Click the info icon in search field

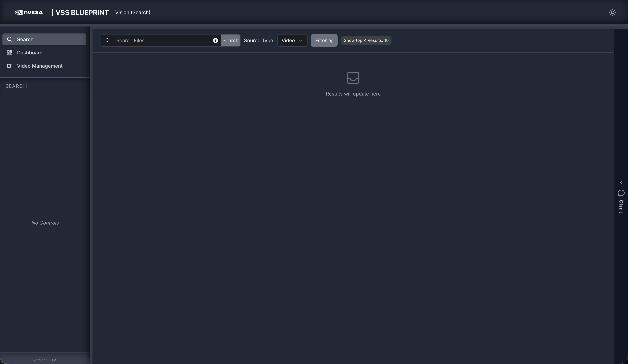point(215,40)
